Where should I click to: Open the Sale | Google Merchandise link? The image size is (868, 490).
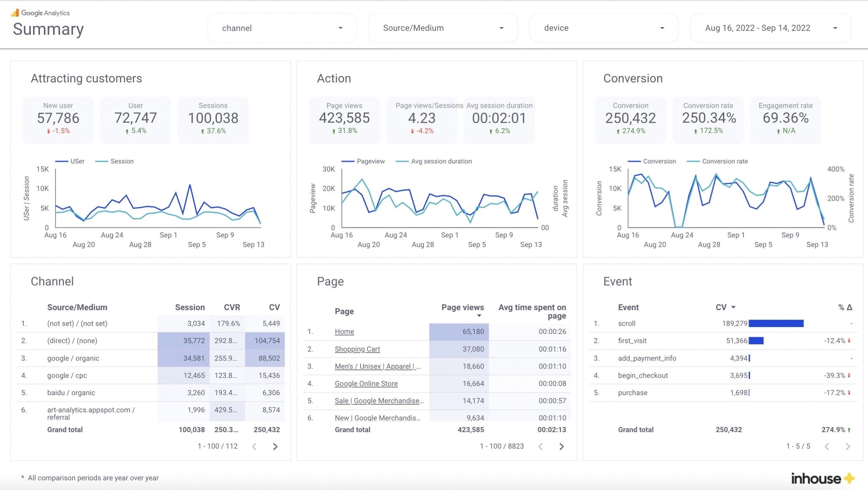379,400
